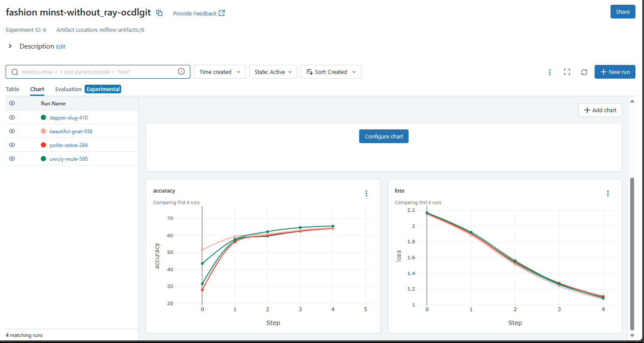
Task: Open the Sort: Created dropdown
Action: [331, 72]
